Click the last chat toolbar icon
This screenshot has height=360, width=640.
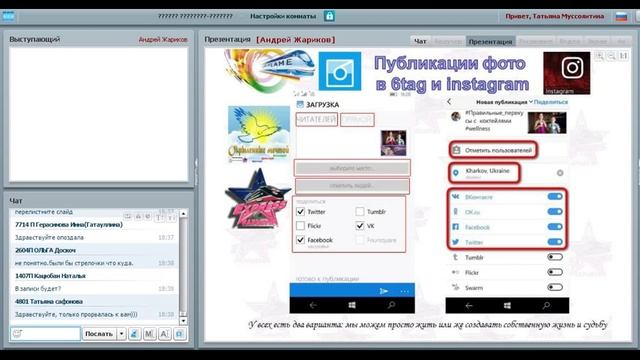180,334
